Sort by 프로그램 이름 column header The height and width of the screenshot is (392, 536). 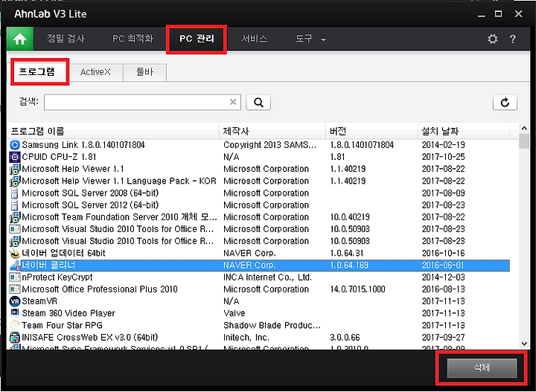pos(113,131)
